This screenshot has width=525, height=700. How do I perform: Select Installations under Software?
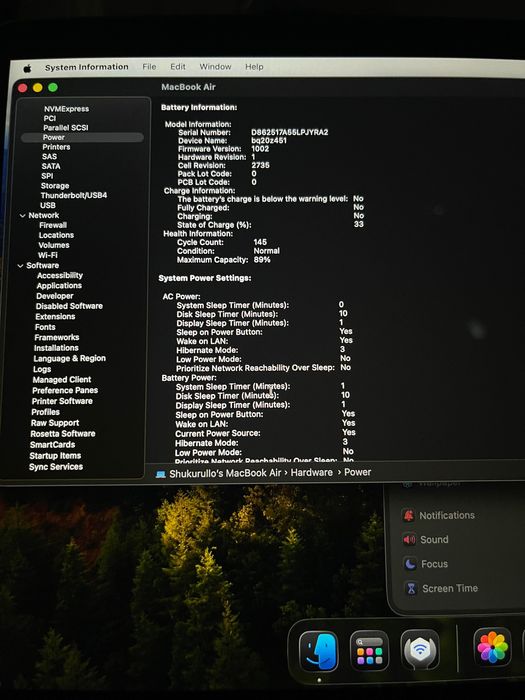[56, 348]
